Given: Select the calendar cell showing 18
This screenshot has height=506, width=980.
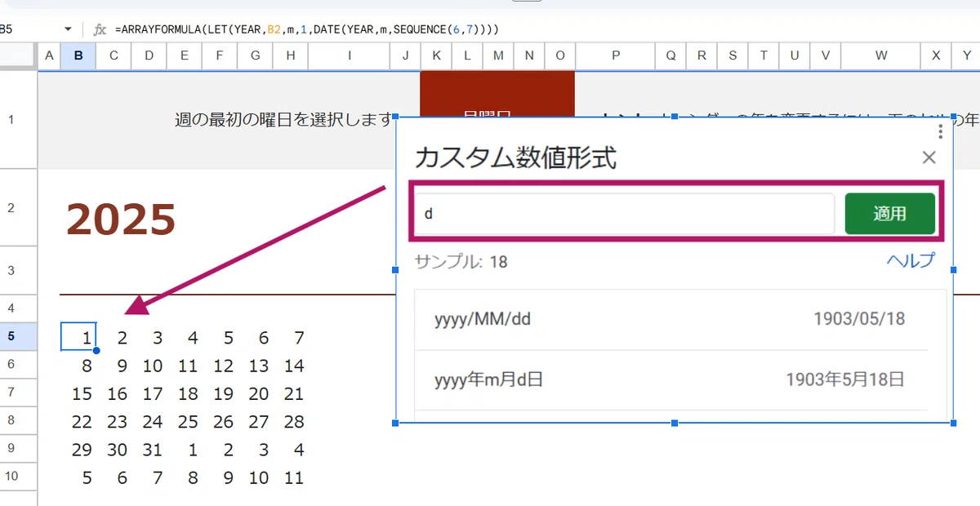Looking at the screenshot, I should coord(185,393).
